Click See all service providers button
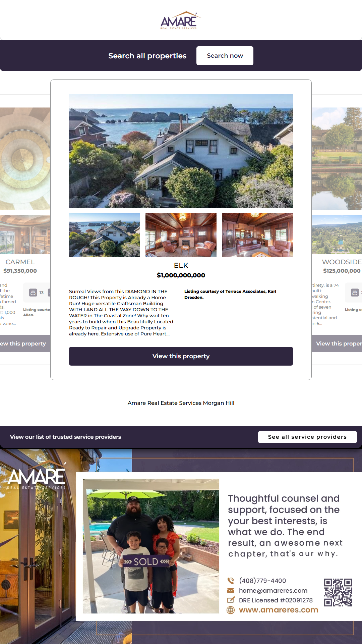The width and height of the screenshot is (362, 644). click(x=307, y=437)
